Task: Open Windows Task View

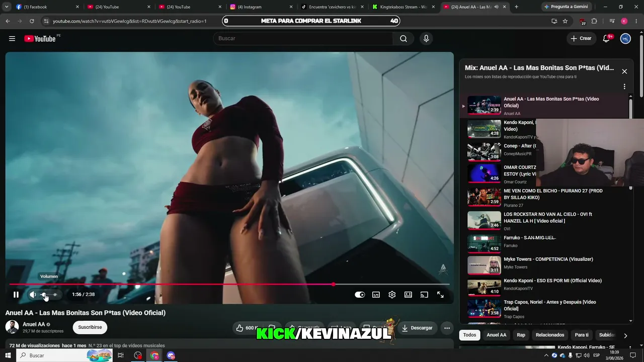Action: tap(121, 355)
